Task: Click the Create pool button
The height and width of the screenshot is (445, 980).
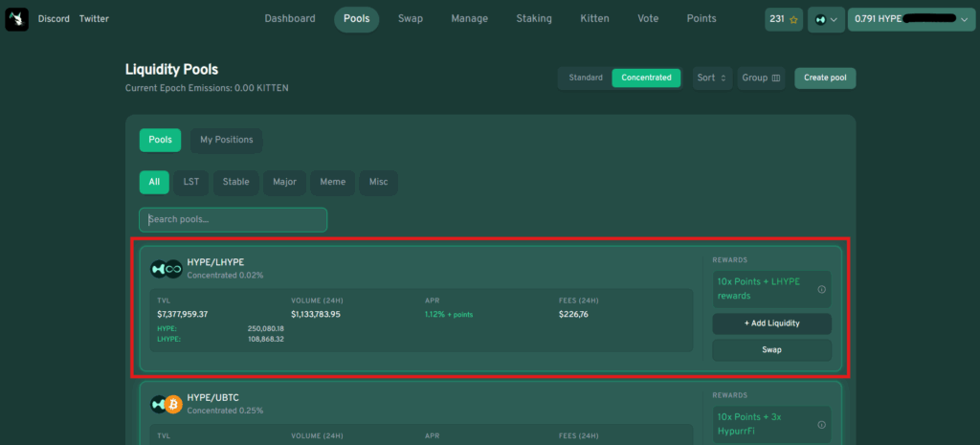Action: click(x=825, y=78)
